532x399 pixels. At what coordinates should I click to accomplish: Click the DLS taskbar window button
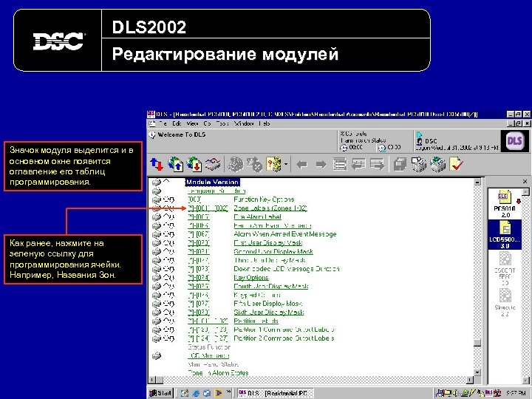[x=276, y=393]
